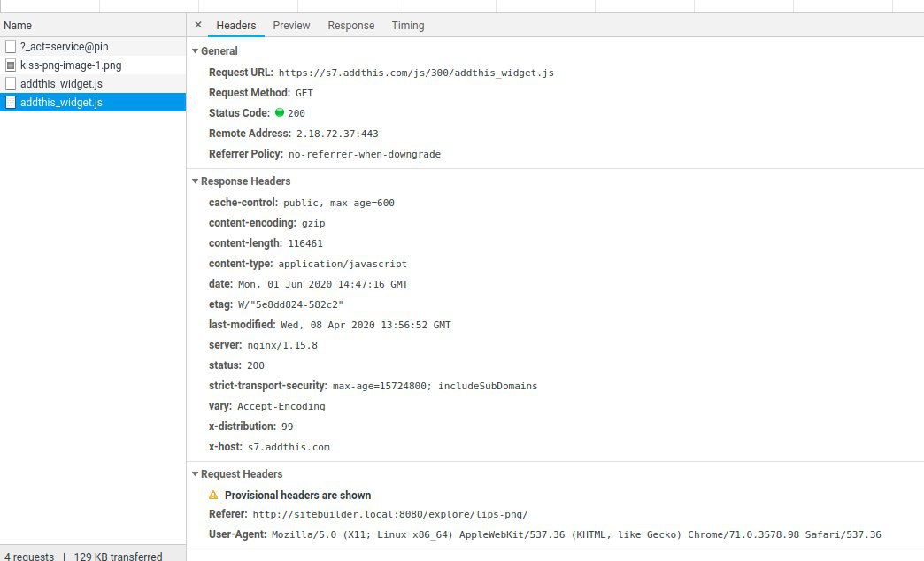Click the status header value 200

point(255,366)
